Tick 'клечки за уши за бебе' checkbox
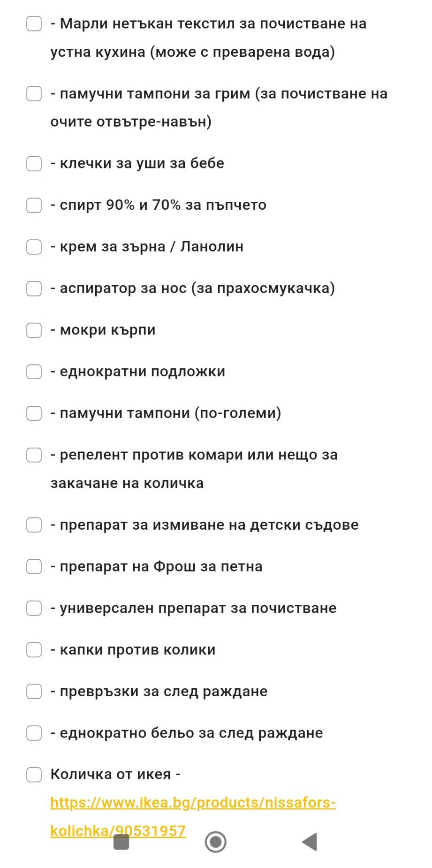This screenshot has height=868, width=432. [34, 163]
